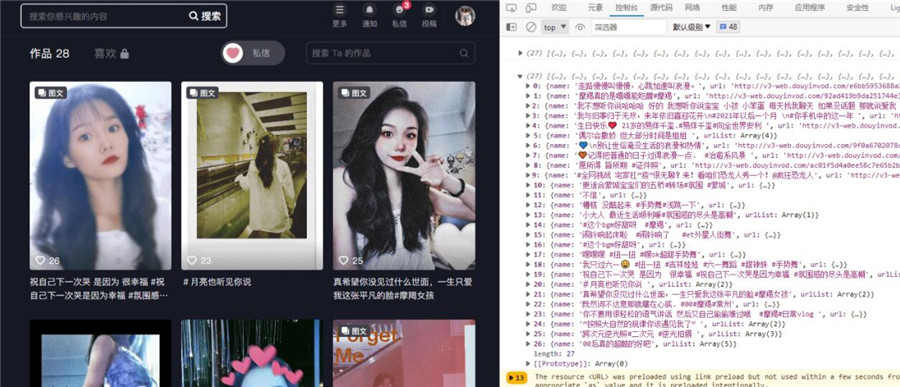Click the video upload camera icon
Image resolution: width=900 pixels, height=387 pixels.
[x=429, y=16]
